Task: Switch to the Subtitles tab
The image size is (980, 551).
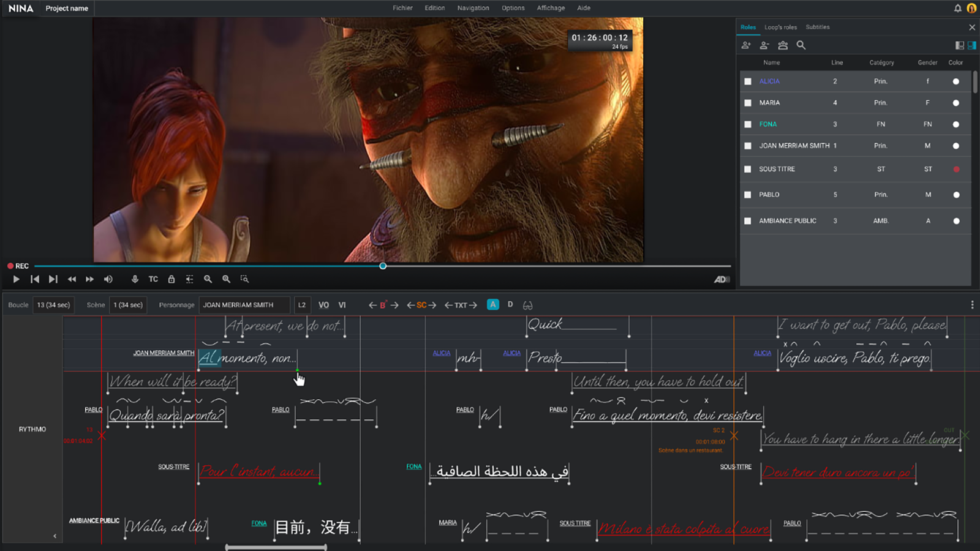Action: [817, 27]
